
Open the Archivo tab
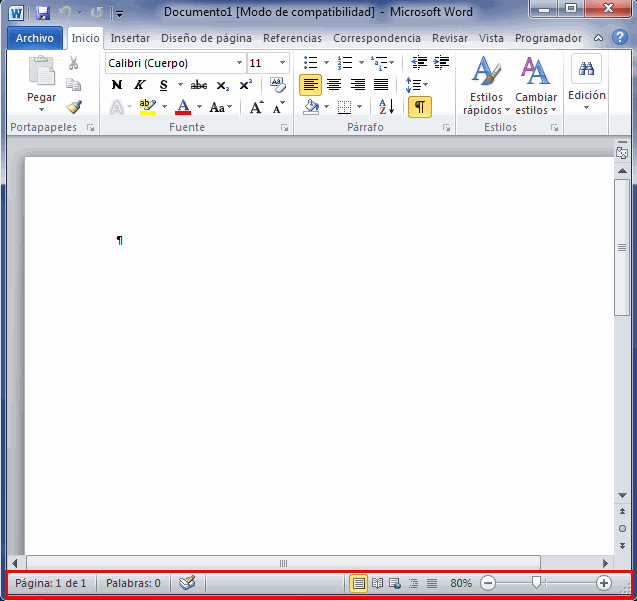click(x=35, y=38)
